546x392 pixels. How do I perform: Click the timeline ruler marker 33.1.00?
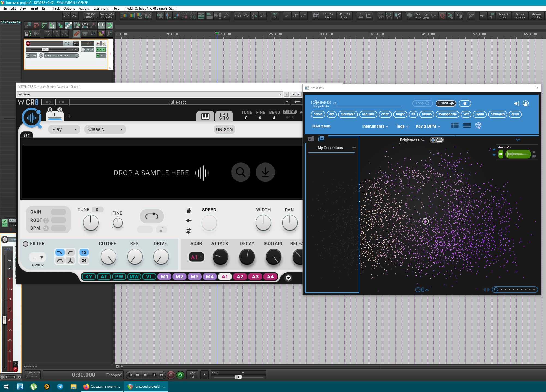pyautogui.click(x=326, y=34)
